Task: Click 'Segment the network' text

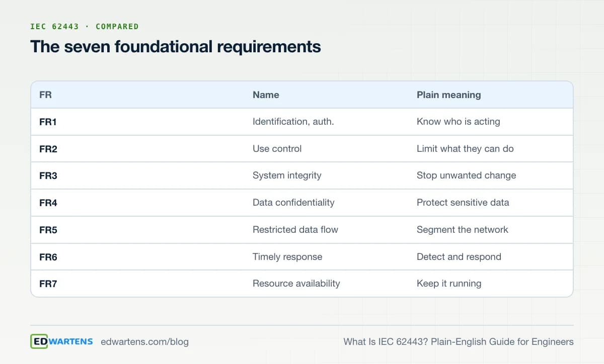Action: [x=463, y=230]
